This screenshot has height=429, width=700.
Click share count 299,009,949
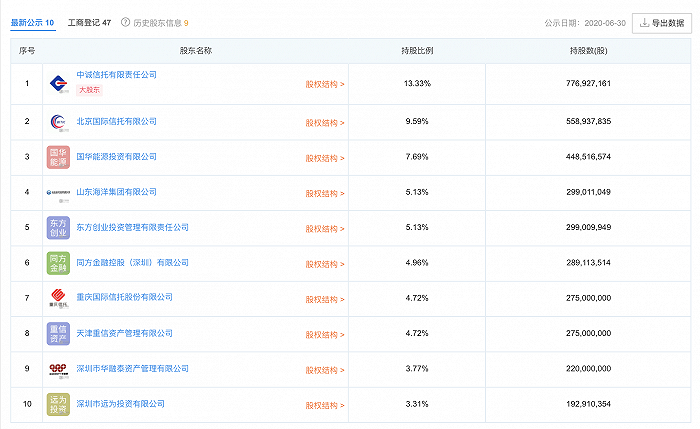click(588, 227)
